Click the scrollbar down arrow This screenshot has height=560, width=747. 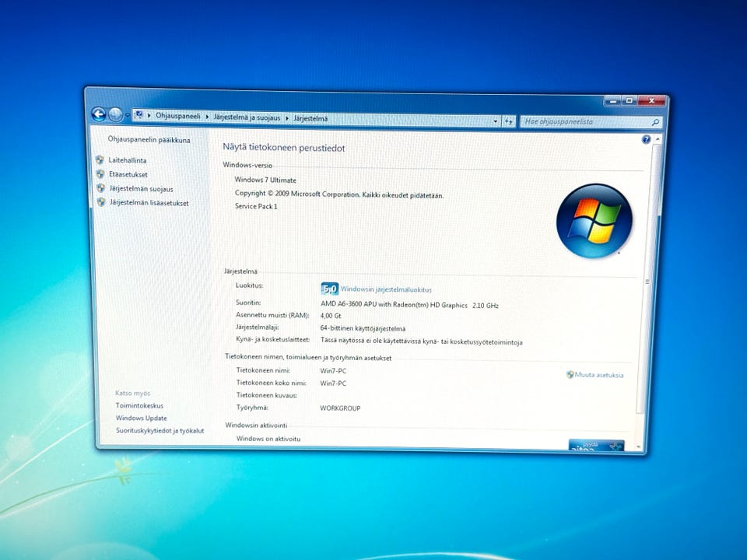tap(640, 448)
